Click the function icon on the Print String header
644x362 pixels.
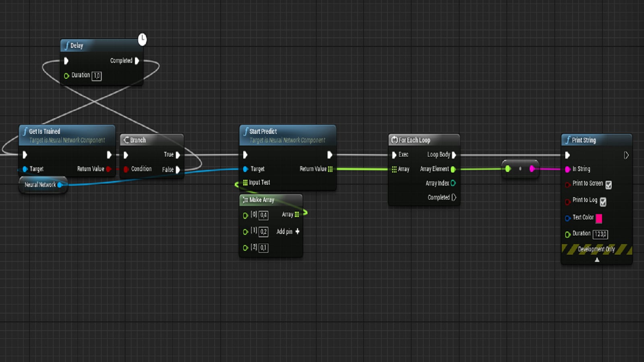click(x=568, y=140)
